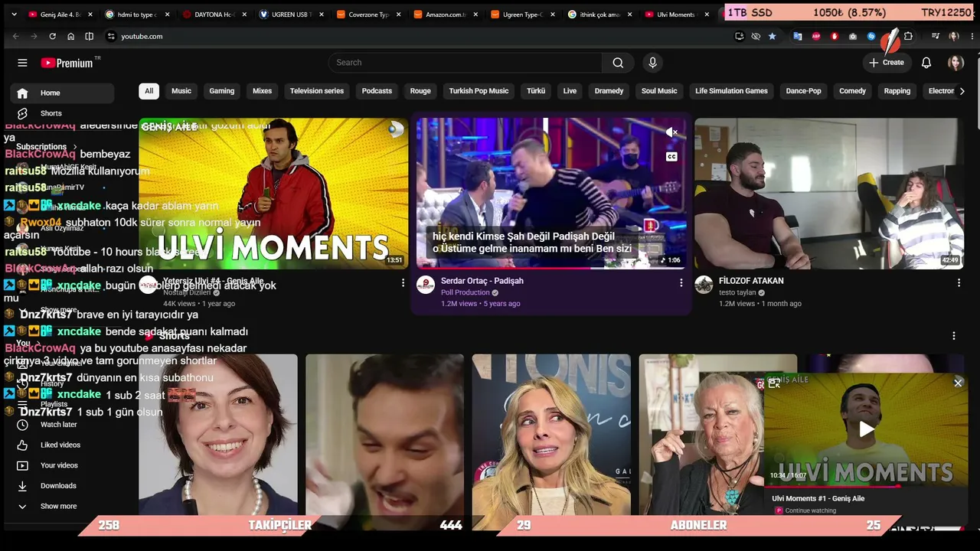980x551 pixels.
Task: Expand the miniplayer to full watch page
Action: pos(774,383)
